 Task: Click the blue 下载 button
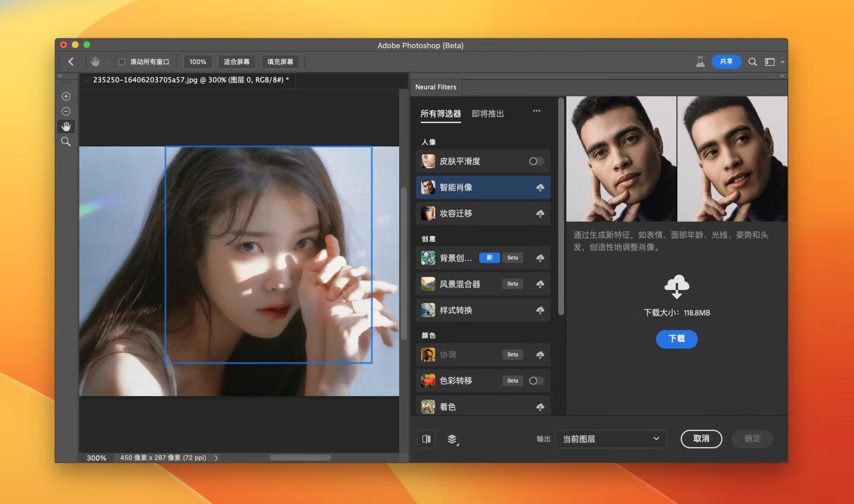(x=677, y=339)
